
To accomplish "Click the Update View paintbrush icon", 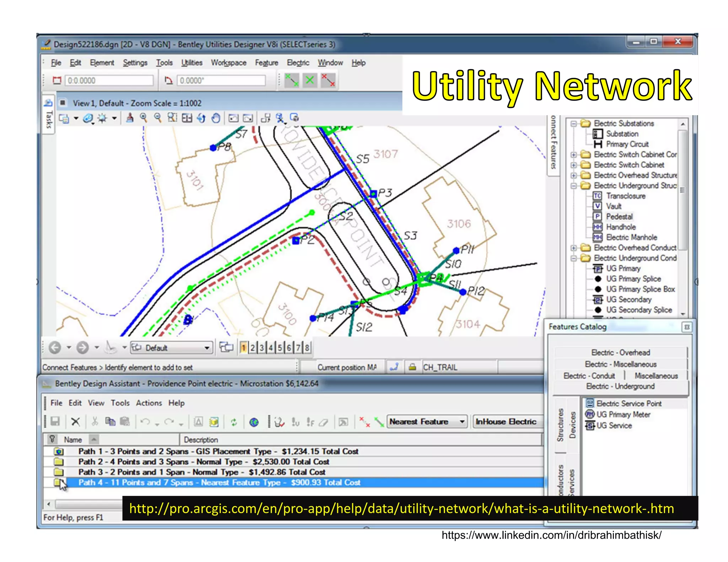I will 130,118.
